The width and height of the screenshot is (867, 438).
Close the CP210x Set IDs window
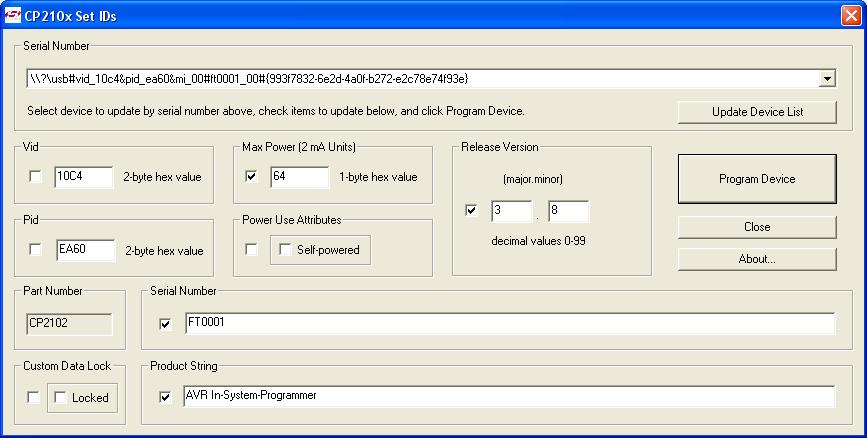pyautogui.click(x=851, y=14)
